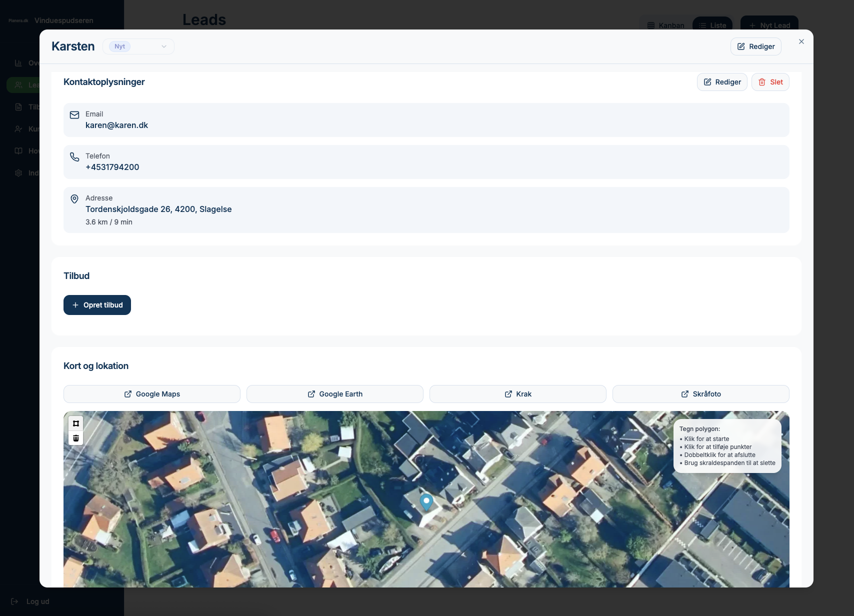Click the address map pin icon
Viewport: 854px width, 616px height.
74,199
